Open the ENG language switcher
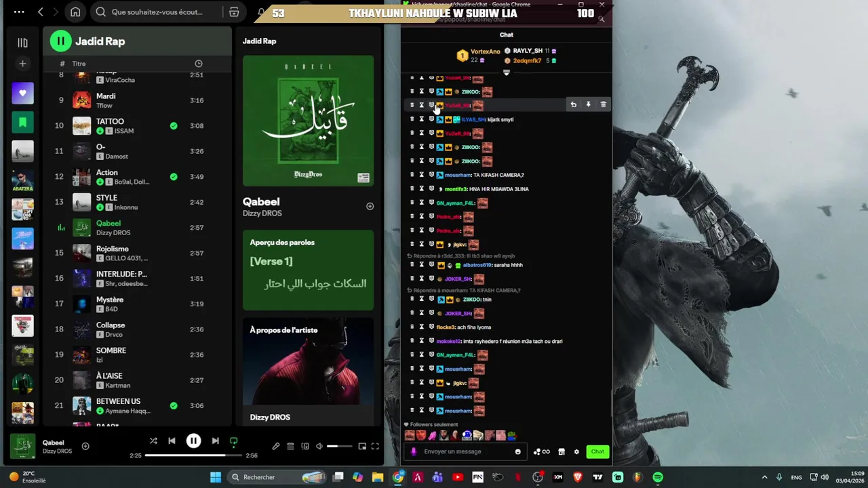868x488 pixels. [797, 477]
